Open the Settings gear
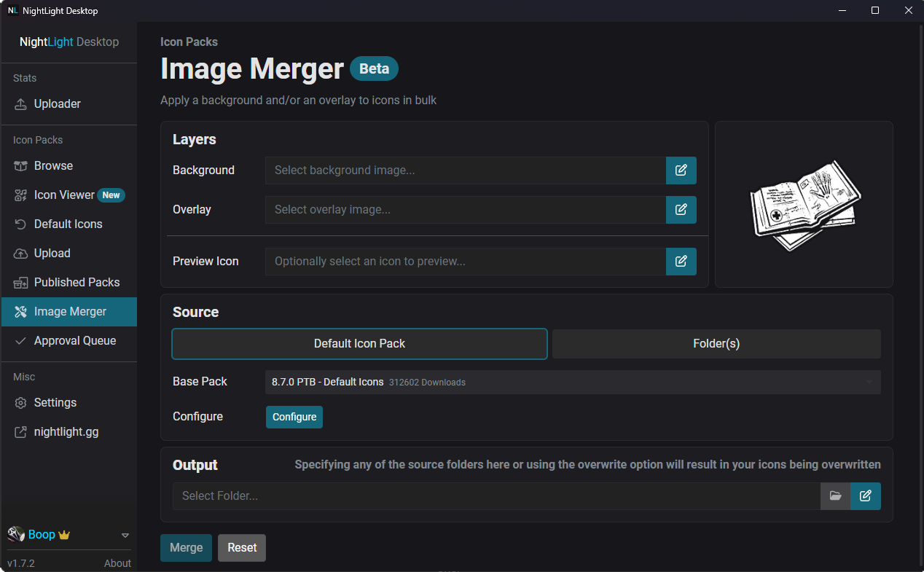The height and width of the screenshot is (572, 924). pyautogui.click(x=55, y=402)
